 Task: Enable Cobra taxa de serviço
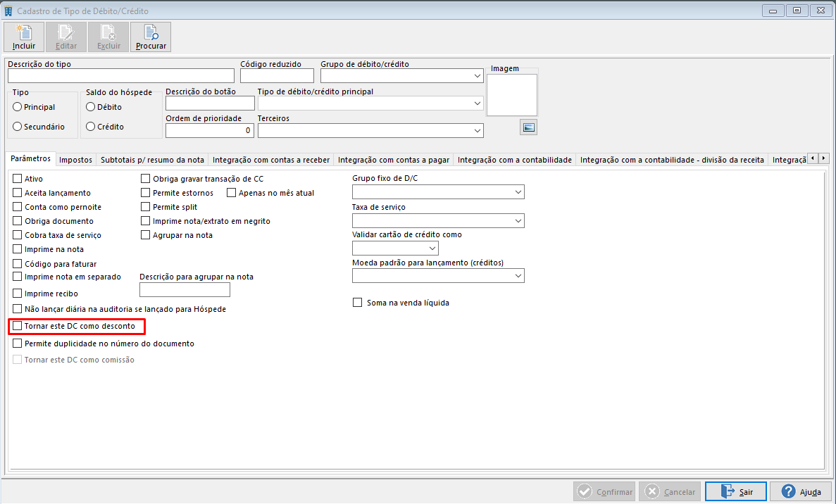18,235
